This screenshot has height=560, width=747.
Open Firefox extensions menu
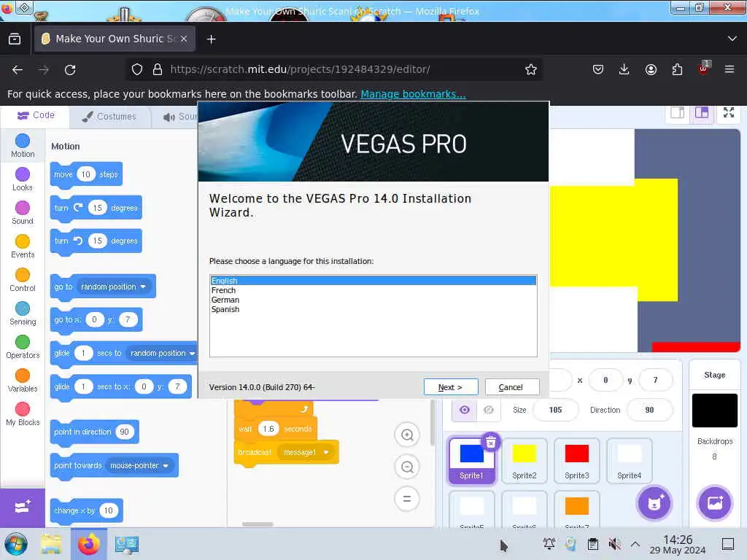(677, 69)
